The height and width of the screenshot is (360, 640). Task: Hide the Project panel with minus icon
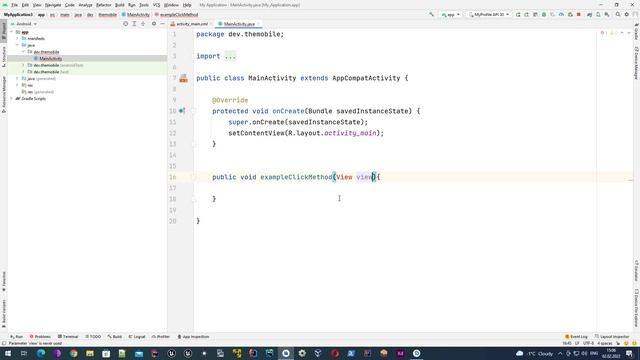point(162,24)
